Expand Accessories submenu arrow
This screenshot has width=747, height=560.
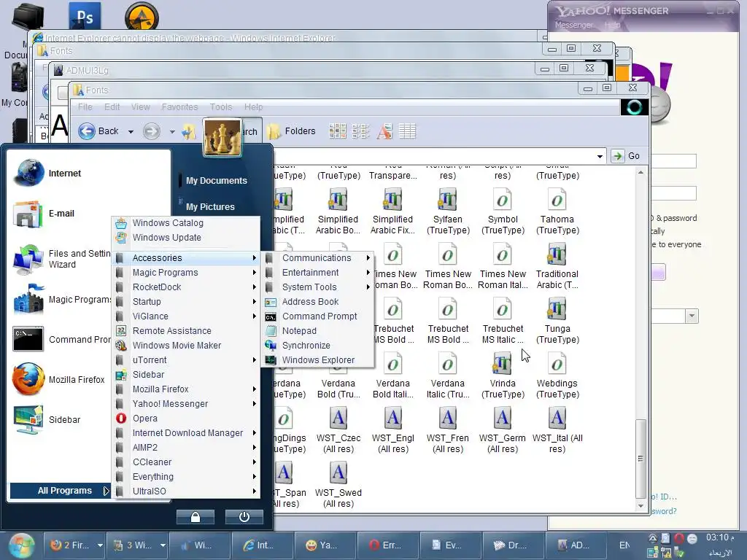pyautogui.click(x=255, y=258)
